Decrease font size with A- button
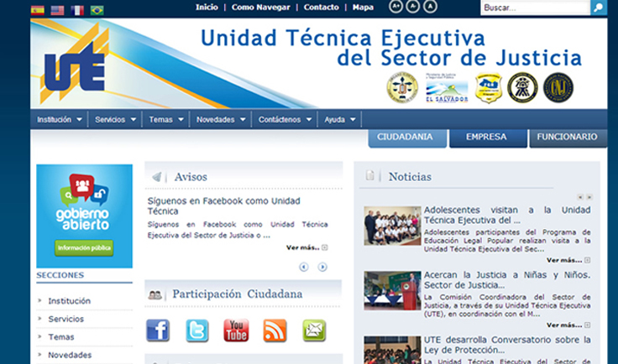This screenshot has height=364, width=618. (x=413, y=7)
